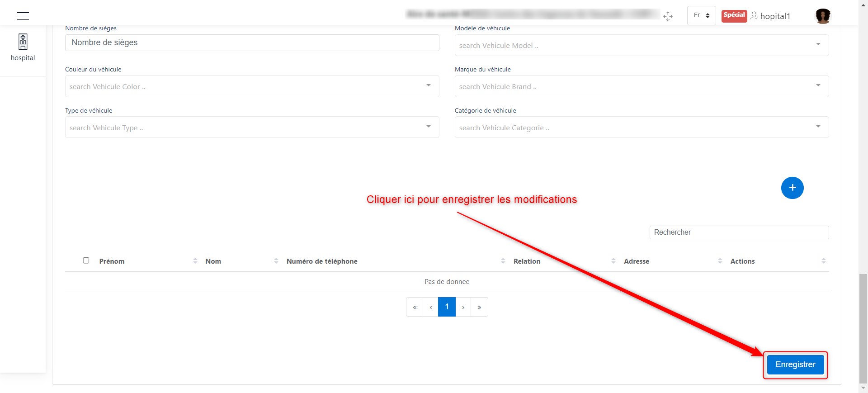Click the hopital1 username link
868x393 pixels.
tap(775, 16)
